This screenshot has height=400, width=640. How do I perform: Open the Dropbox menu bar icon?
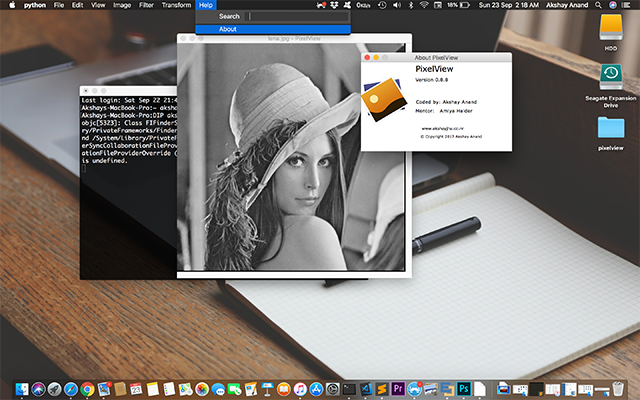[x=334, y=5]
